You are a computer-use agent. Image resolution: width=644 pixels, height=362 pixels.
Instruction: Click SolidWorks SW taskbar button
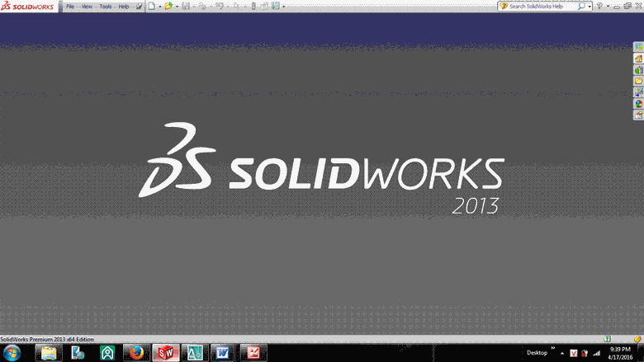pos(166,353)
